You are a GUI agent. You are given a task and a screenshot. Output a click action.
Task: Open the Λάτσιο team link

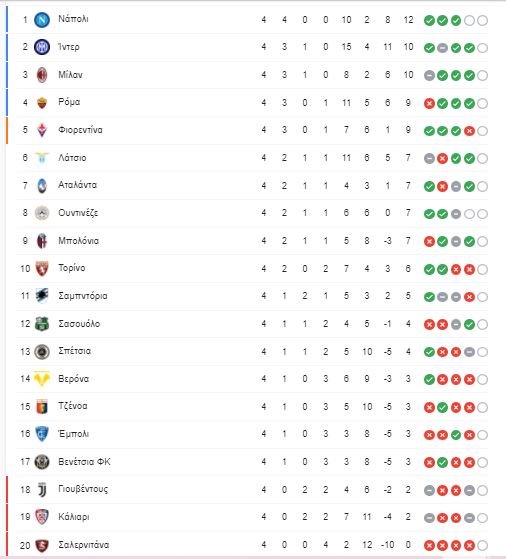coord(72,158)
